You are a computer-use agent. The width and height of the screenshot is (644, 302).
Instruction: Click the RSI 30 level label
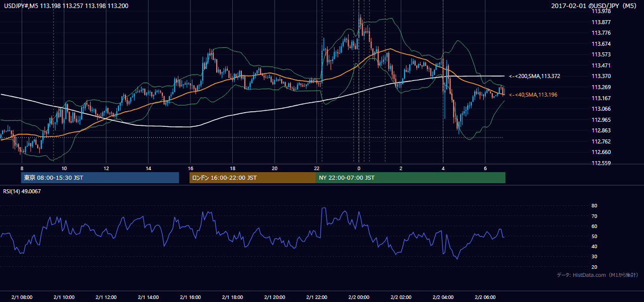594,257
